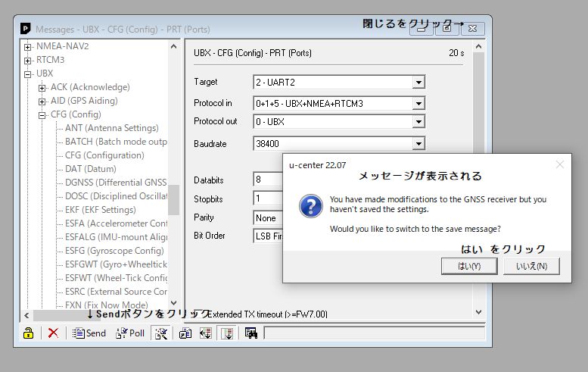588x372 pixels.
Task: Click the Messages window close button
Action: tap(472, 29)
